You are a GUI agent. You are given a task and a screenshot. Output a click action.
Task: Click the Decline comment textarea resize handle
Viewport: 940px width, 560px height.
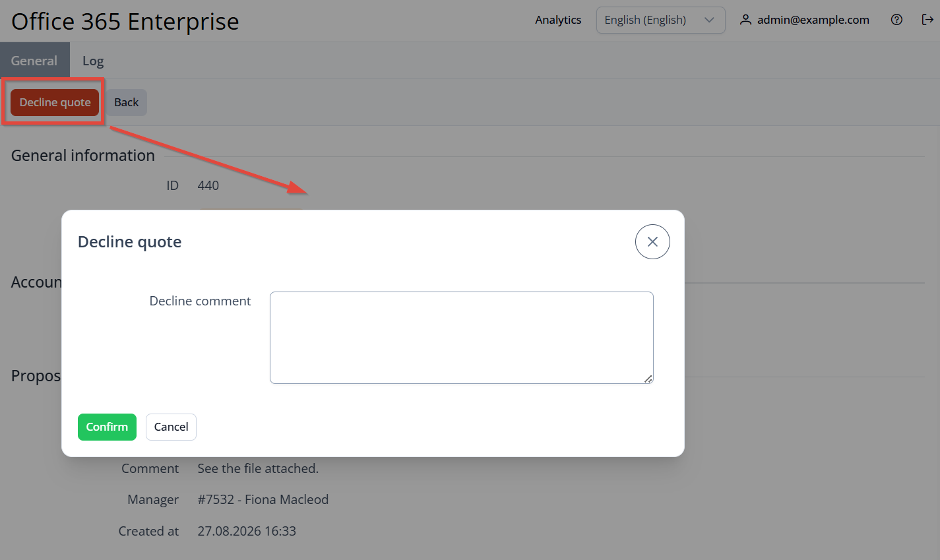(x=648, y=379)
